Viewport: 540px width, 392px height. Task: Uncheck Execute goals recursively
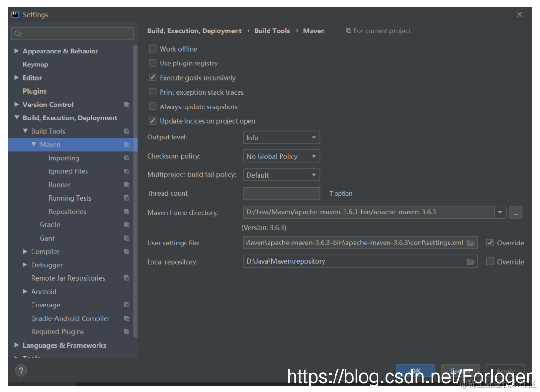pyautogui.click(x=152, y=77)
